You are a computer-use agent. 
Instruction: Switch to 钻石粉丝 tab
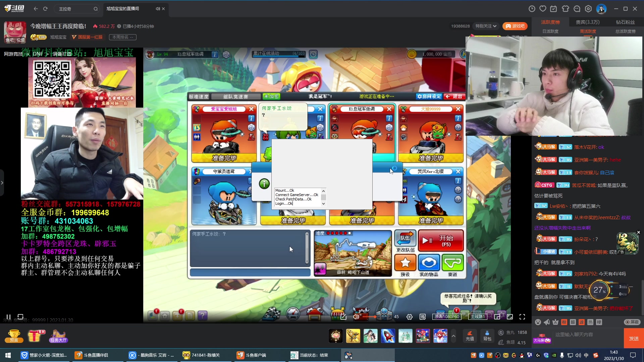626,22
